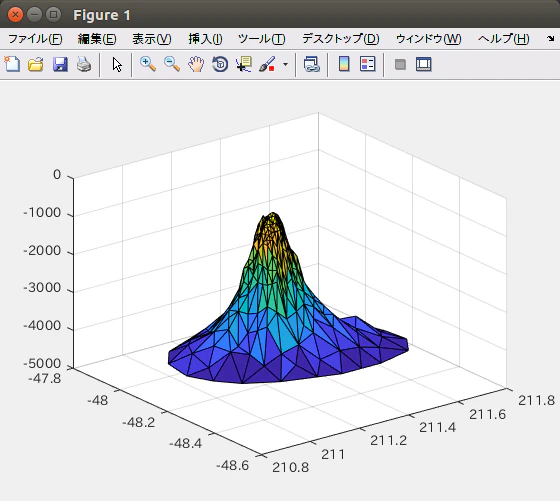The width and height of the screenshot is (560, 501).
Task: Open the ファイル(F) menu
Action: click(35, 39)
